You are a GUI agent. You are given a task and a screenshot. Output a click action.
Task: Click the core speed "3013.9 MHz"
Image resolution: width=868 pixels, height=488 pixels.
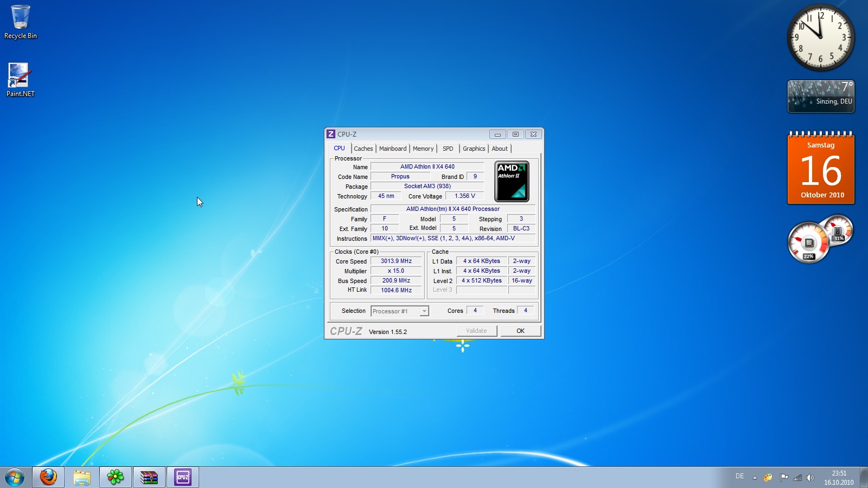coord(396,261)
